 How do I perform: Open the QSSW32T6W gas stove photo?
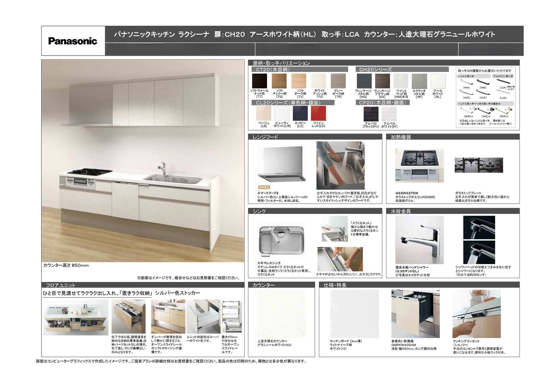click(419, 166)
